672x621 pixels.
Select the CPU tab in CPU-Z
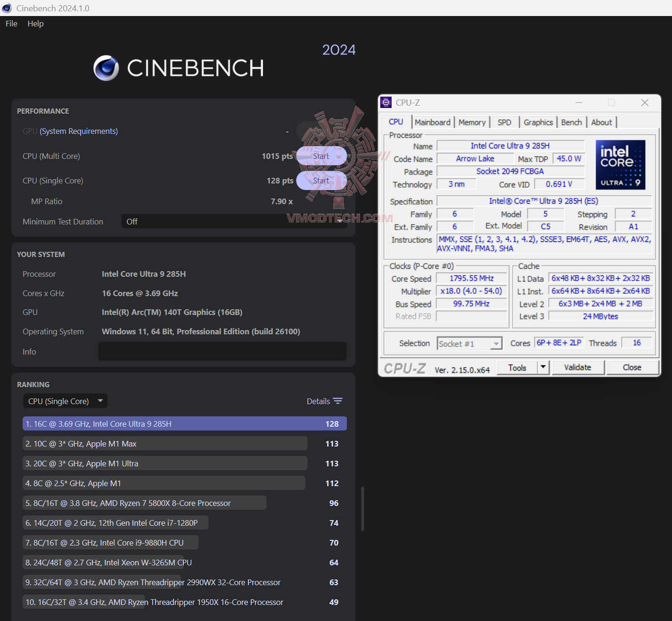pyautogui.click(x=396, y=122)
